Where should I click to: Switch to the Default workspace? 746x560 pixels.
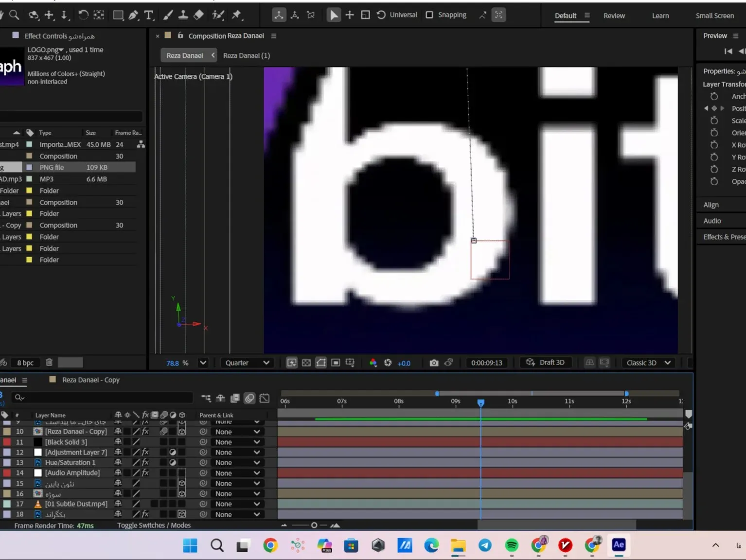pos(566,16)
